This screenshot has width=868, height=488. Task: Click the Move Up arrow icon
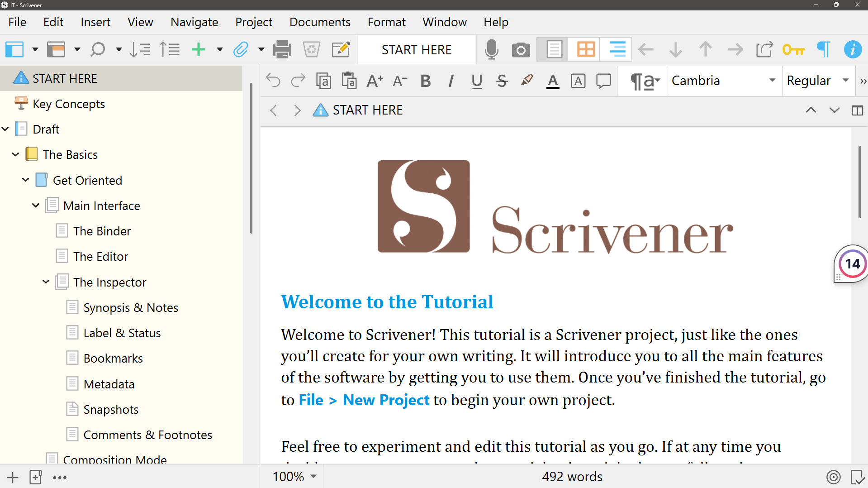tap(706, 49)
